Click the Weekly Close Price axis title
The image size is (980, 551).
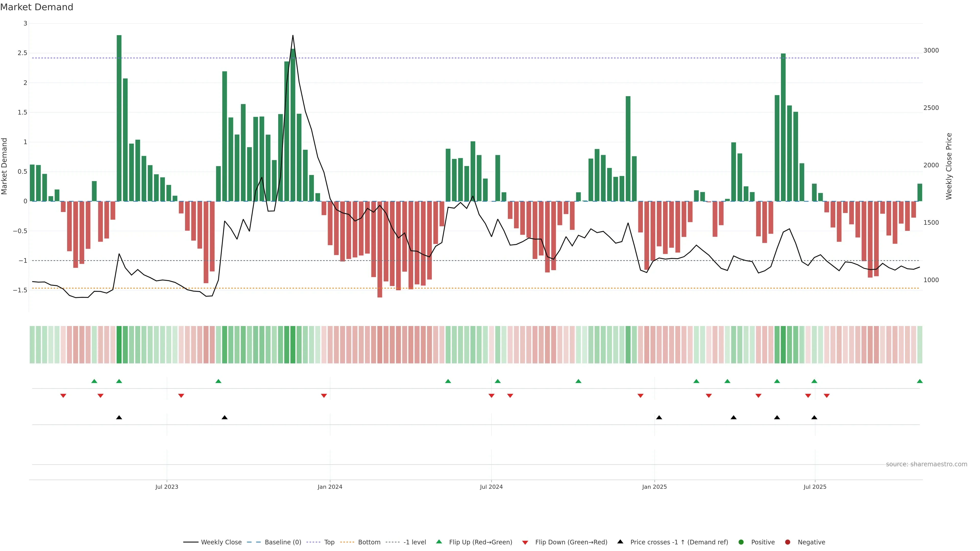pyautogui.click(x=949, y=166)
